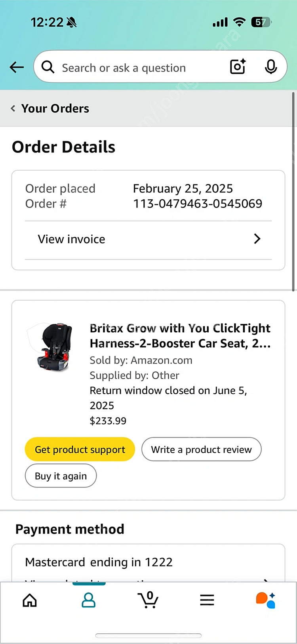The image size is (297, 644).
Task: Launch the Rufus AI assistant icon
Action: point(266,600)
